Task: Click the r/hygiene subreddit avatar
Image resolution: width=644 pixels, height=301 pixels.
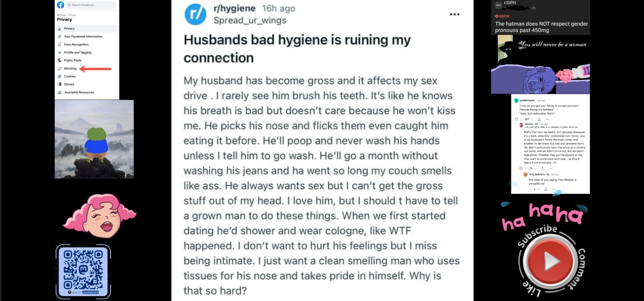Action: pos(195,14)
